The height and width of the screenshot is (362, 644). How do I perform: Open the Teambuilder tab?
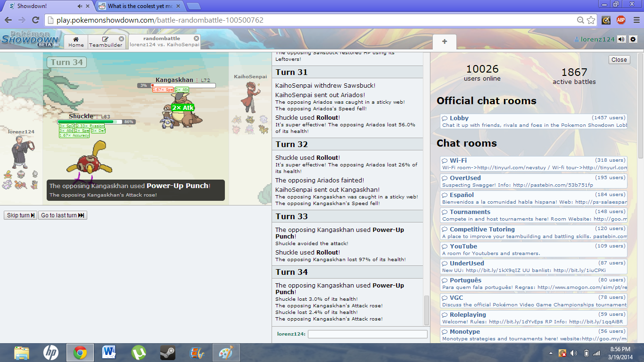(106, 41)
